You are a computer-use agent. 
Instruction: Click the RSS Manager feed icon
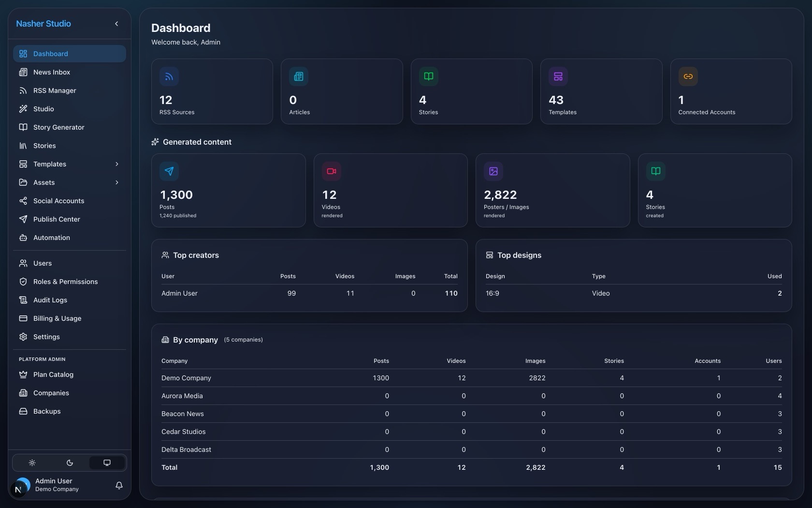pyautogui.click(x=23, y=90)
